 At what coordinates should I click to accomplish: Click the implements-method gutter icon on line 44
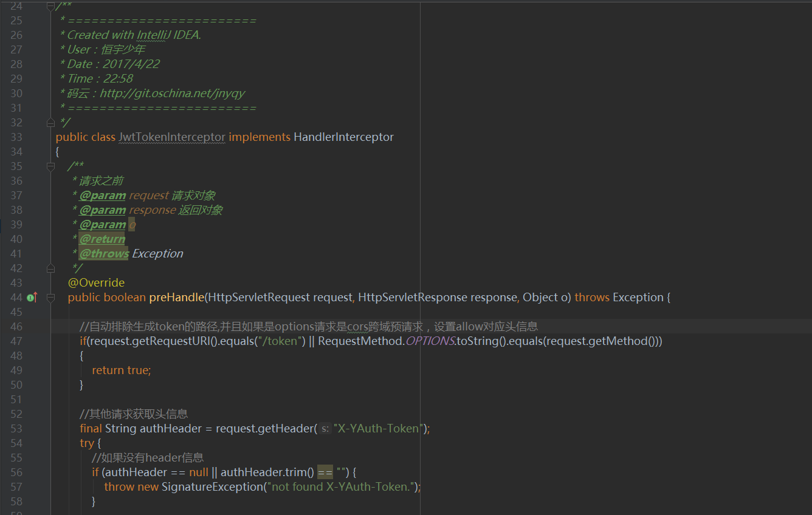click(x=32, y=298)
